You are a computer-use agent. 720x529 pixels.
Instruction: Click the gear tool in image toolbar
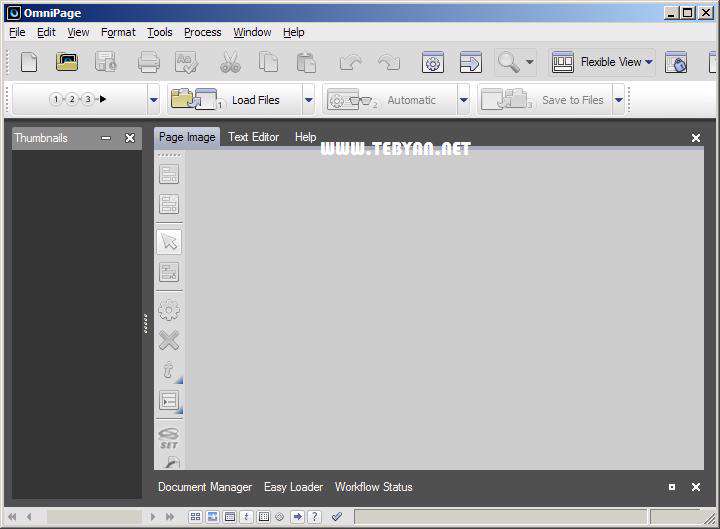tap(169, 310)
